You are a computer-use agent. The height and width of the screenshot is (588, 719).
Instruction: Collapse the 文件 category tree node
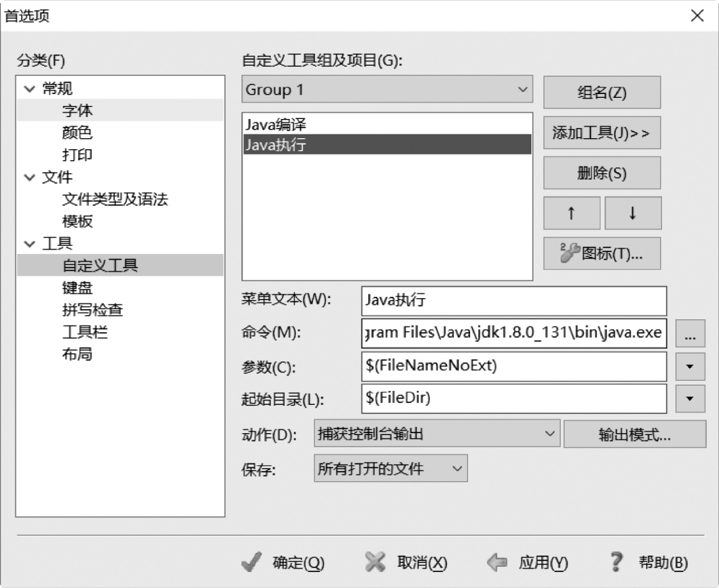point(30,178)
